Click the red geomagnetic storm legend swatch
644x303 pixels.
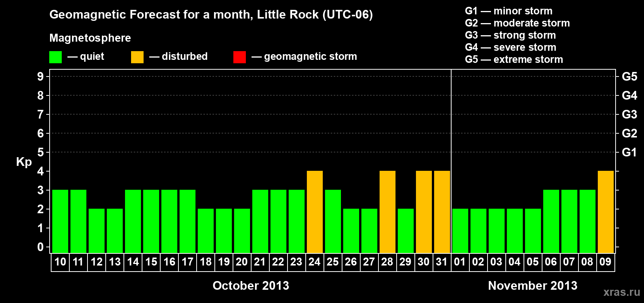tap(239, 57)
